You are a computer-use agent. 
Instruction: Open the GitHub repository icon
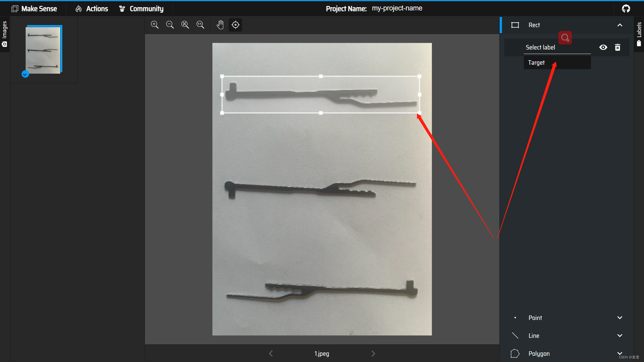[626, 9]
